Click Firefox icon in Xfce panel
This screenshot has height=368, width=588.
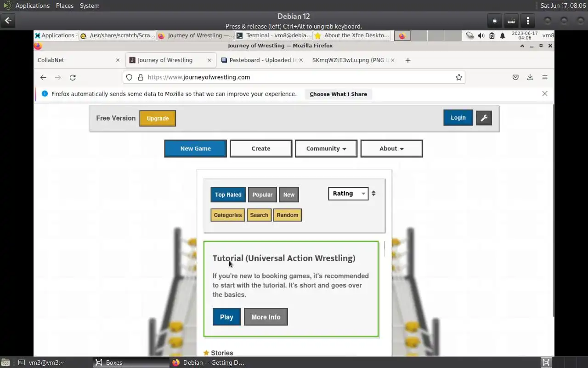(x=402, y=35)
